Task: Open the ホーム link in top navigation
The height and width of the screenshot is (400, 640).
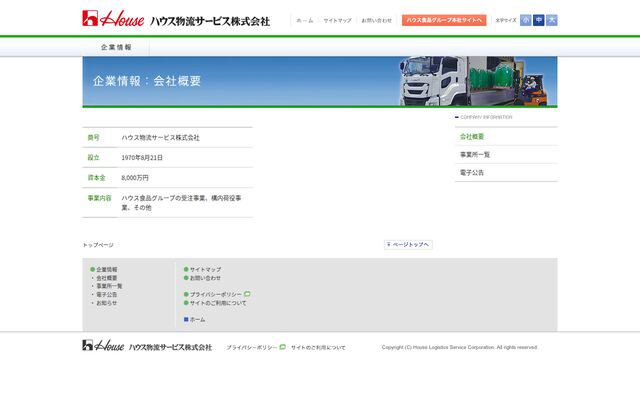Action: (x=304, y=20)
